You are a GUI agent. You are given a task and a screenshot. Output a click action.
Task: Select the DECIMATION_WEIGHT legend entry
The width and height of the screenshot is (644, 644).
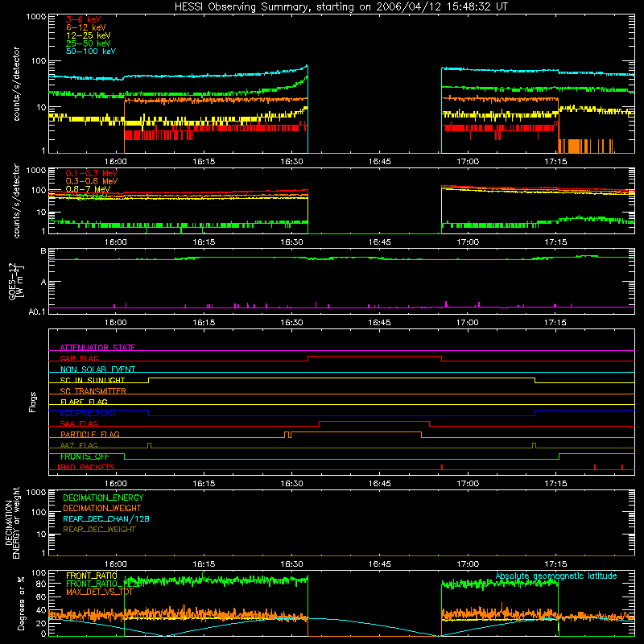click(x=102, y=508)
